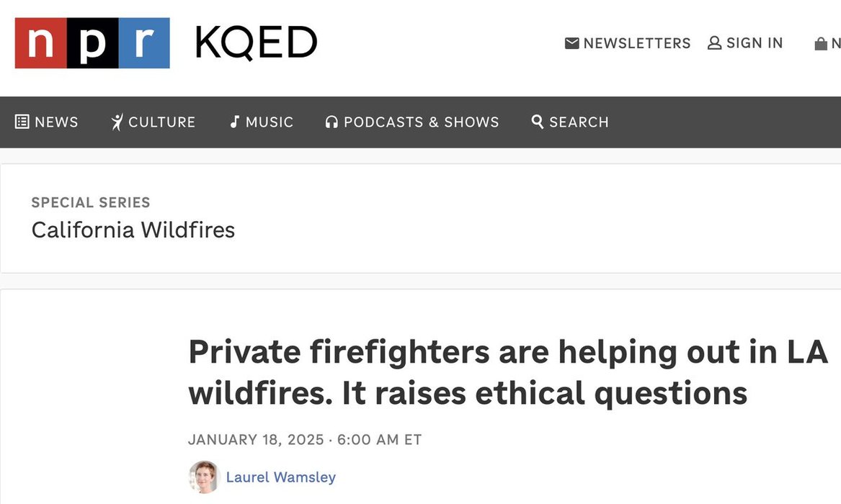Click author name Laurel Wamsley
This screenshot has width=841, height=504.
pos(280,477)
